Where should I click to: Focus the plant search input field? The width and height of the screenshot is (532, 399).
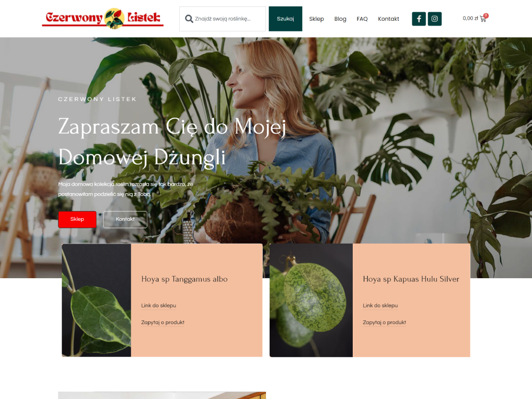(x=222, y=19)
